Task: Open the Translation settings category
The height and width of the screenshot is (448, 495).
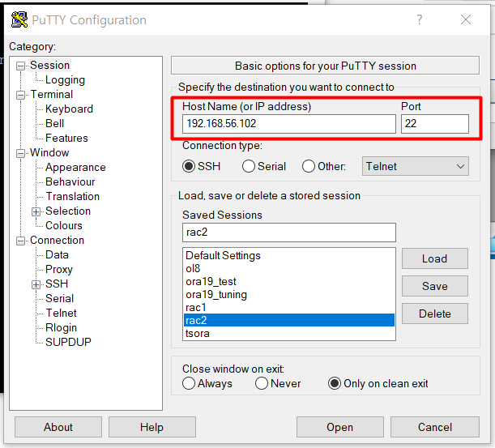Action: click(x=73, y=196)
